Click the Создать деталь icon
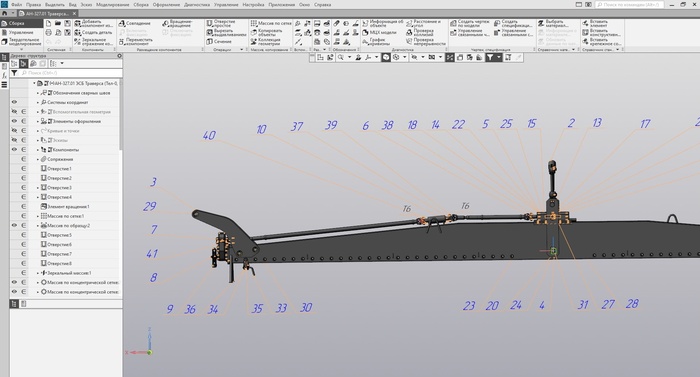The width and height of the screenshot is (700, 377). [78, 33]
